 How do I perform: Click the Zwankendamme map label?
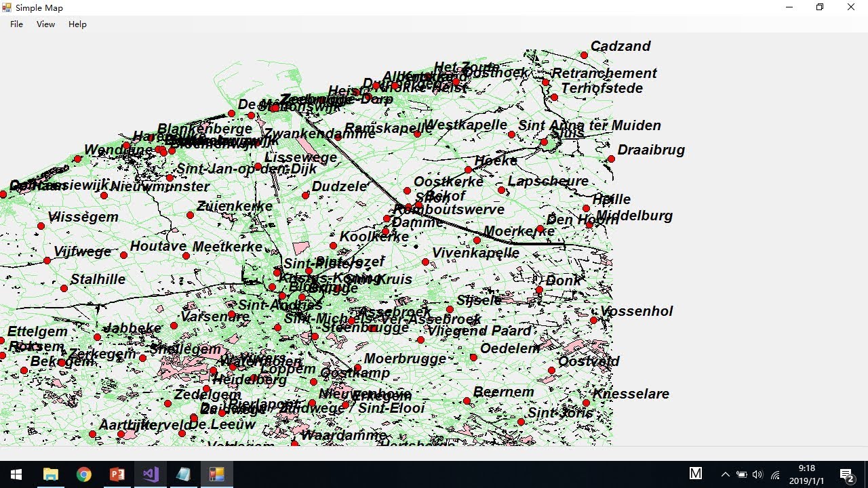coord(319,134)
